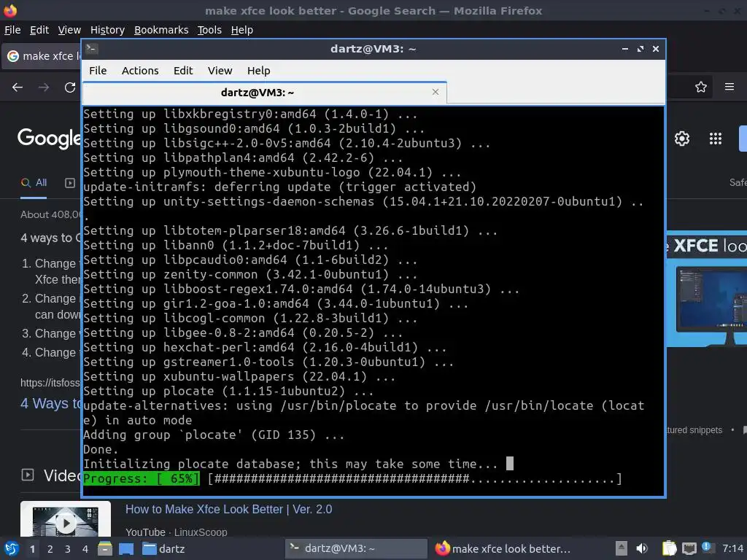Switch to workspace 1 in taskbar
This screenshot has width=747, height=560.
pyautogui.click(x=32, y=549)
